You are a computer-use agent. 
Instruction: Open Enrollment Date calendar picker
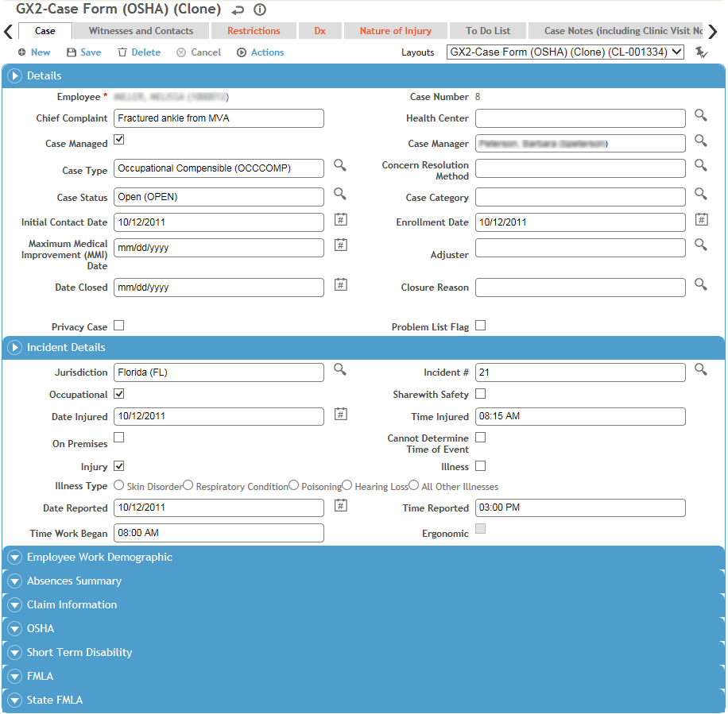(702, 219)
